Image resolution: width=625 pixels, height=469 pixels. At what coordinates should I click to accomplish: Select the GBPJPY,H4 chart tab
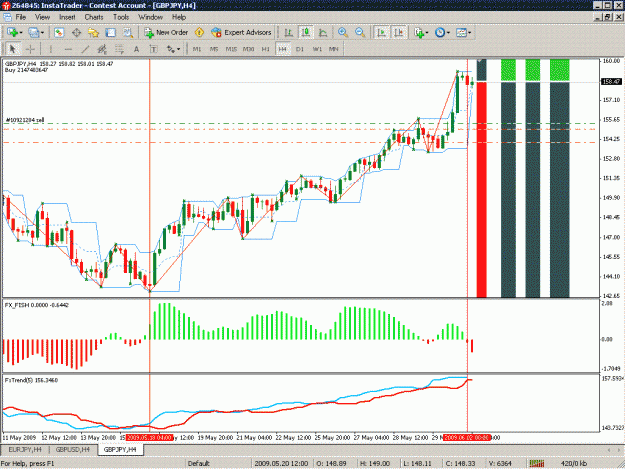coord(120,449)
